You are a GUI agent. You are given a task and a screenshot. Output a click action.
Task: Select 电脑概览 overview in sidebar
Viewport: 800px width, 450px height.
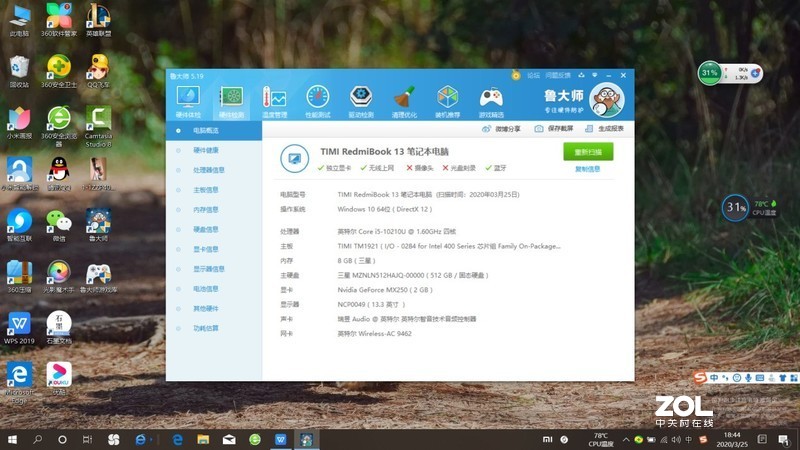(214, 131)
